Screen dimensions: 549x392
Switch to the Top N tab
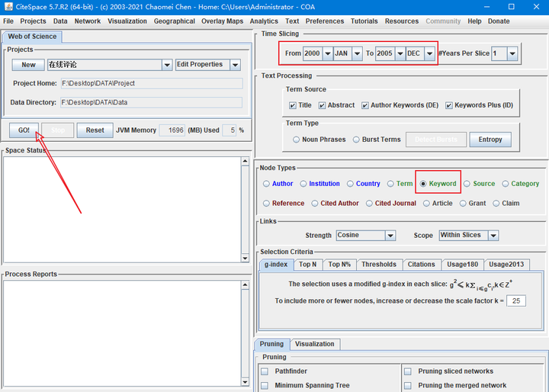(307, 265)
